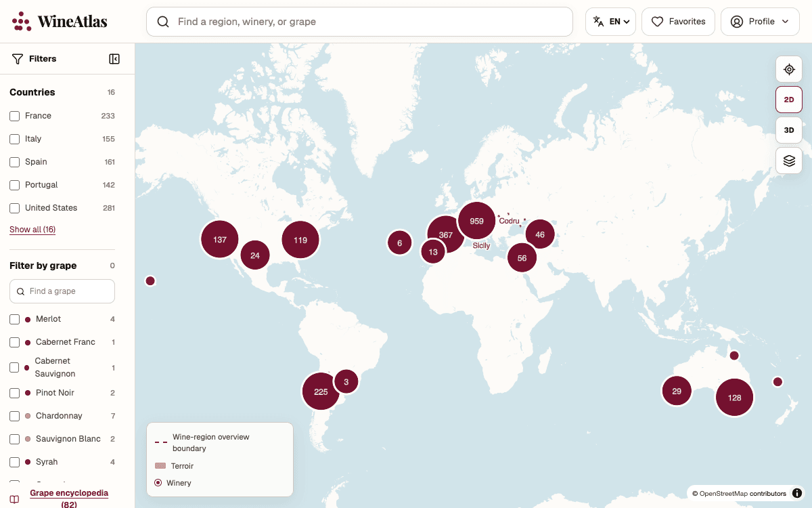Click the WineAtlas grape logo
The height and width of the screenshot is (508, 812).
(x=22, y=22)
